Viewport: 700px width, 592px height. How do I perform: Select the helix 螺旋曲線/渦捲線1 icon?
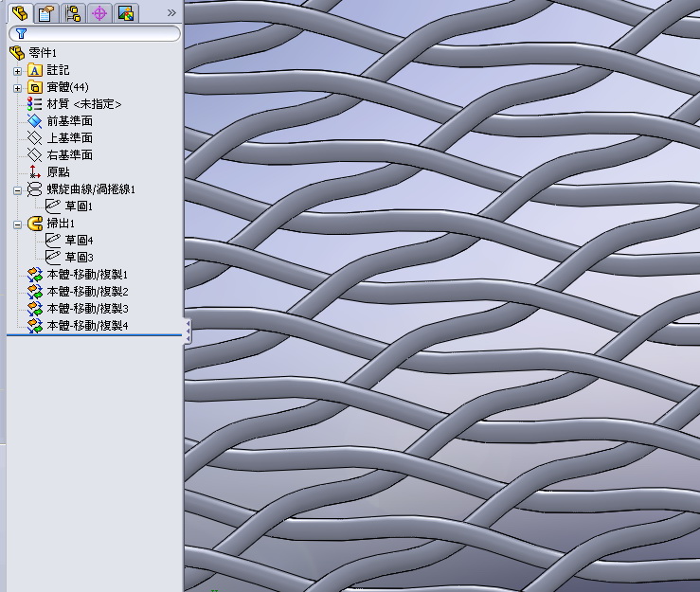coord(35,189)
